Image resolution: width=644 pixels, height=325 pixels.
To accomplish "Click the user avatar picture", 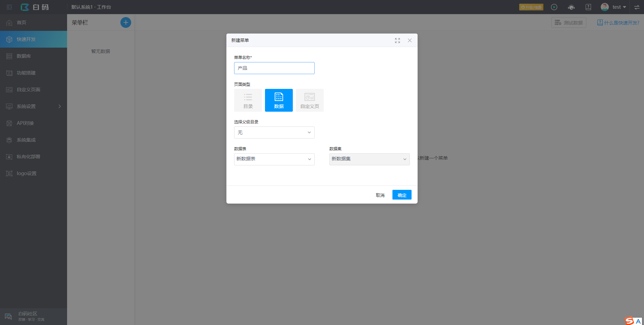I will 605,7.
